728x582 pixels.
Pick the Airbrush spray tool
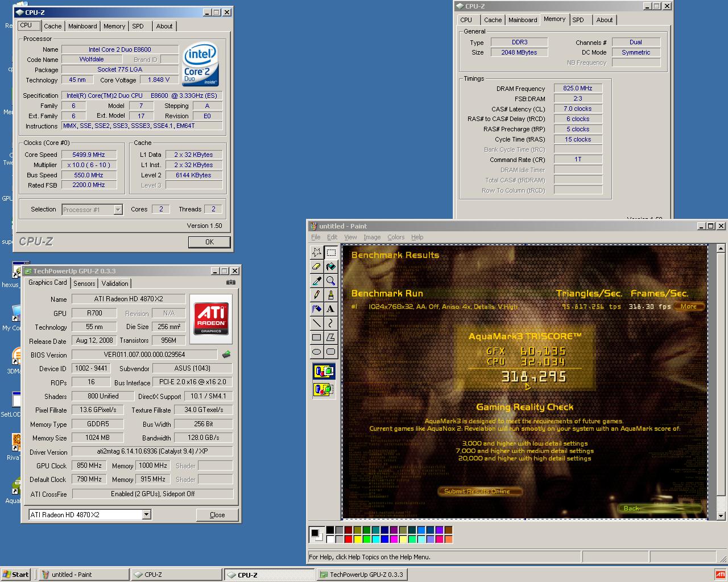click(317, 309)
